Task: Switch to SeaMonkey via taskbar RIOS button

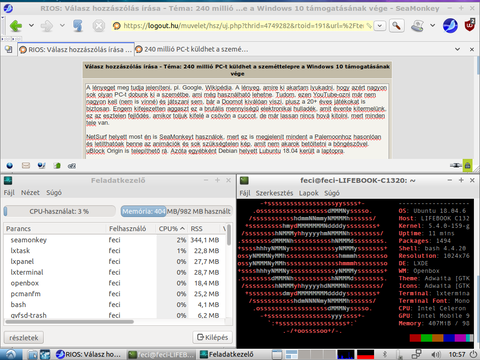Action: click(x=89, y=354)
